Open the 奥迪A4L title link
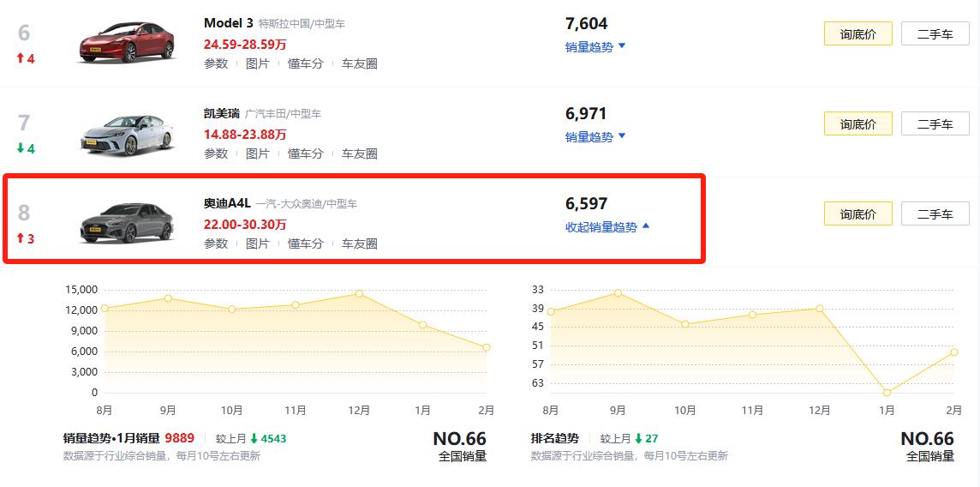Screen dimensions: 980x487 227,204
